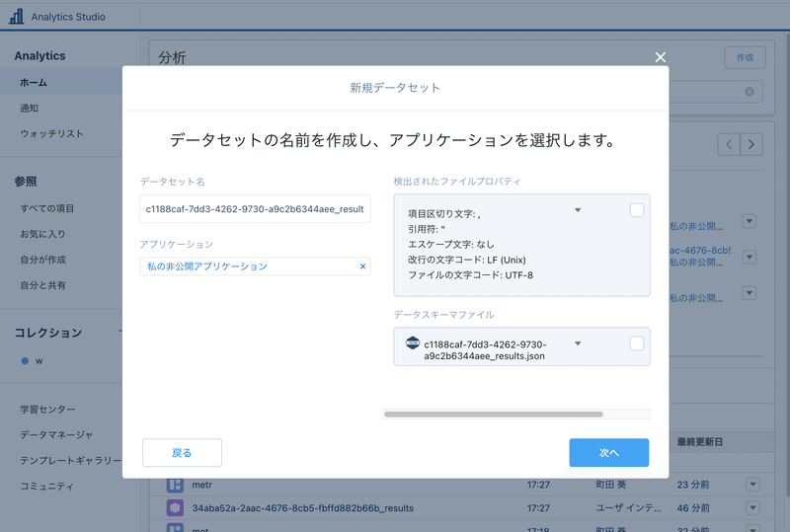
Task: Open お気に入り in the sidebar
Action: tap(42, 234)
